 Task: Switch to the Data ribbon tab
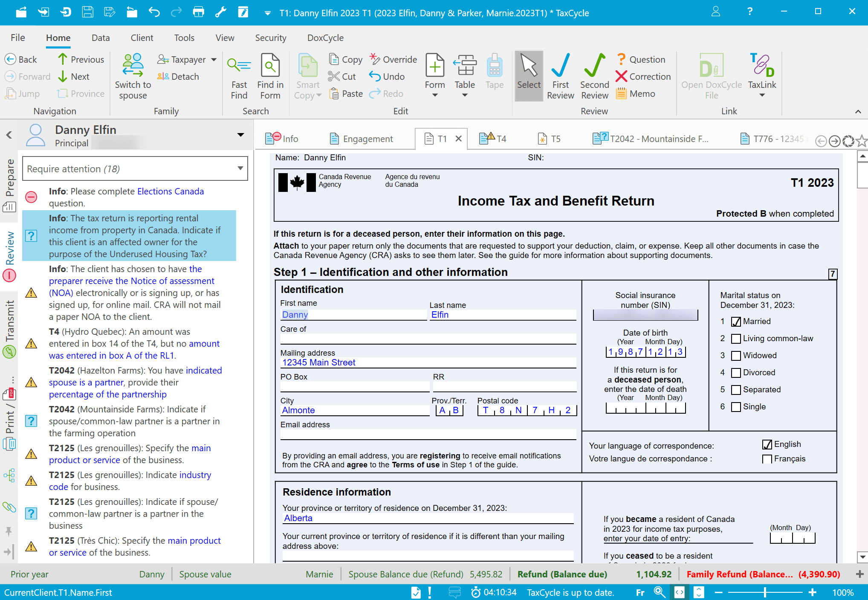click(x=101, y=38)
